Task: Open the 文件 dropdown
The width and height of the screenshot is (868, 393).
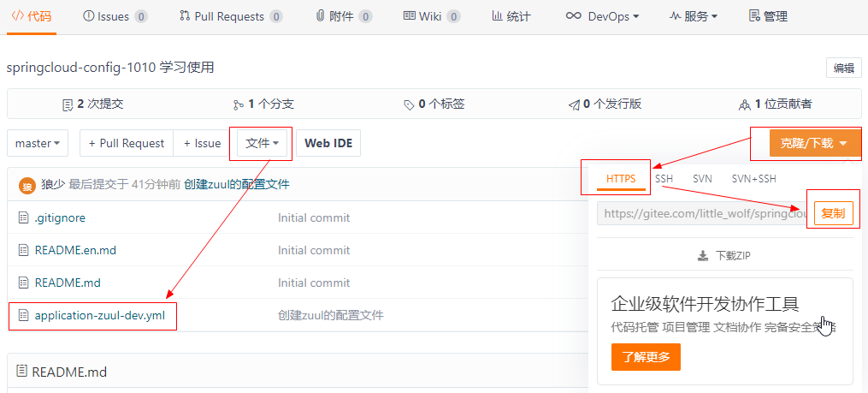Action: click(x=262, y=143)
